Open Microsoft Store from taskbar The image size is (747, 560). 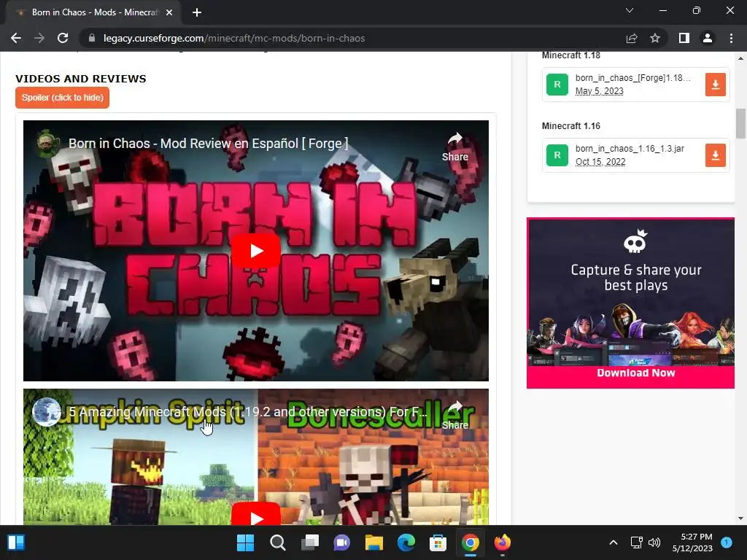[438, 542]
